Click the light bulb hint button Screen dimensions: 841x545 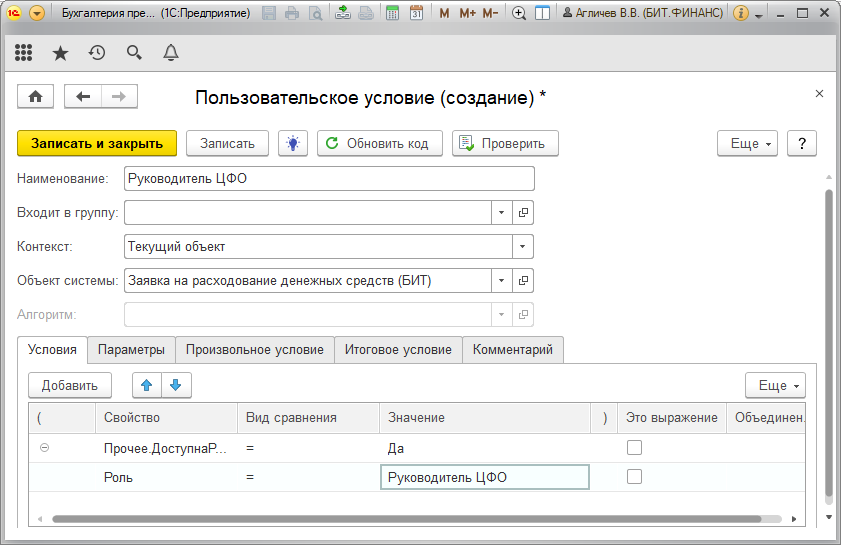click(293, 143)
